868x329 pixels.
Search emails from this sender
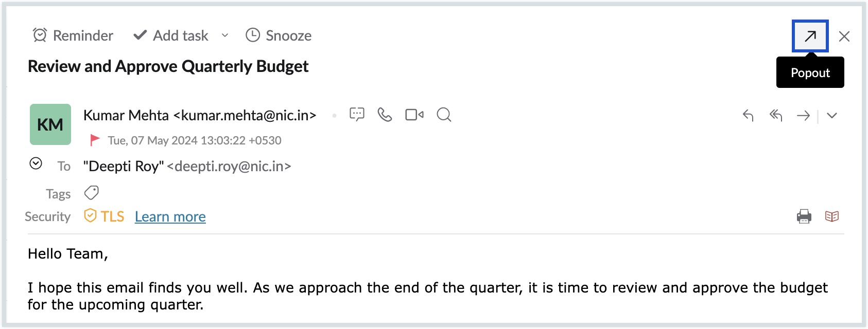pos(444,115)
